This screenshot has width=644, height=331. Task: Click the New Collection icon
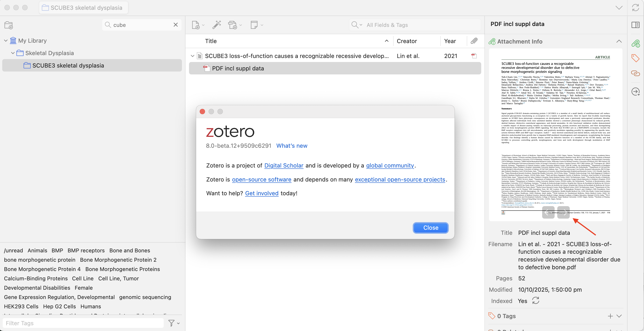click(8, 25)
